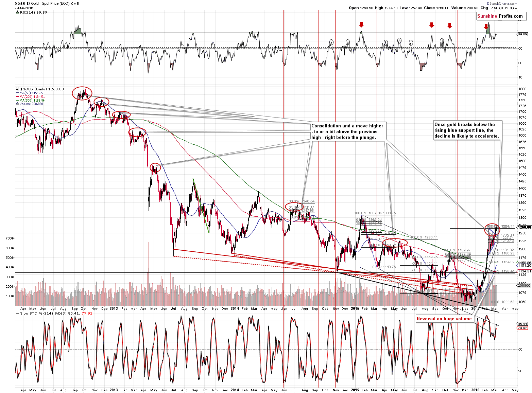Click the red 79.92 stochastic value tag

click(522, 328)
